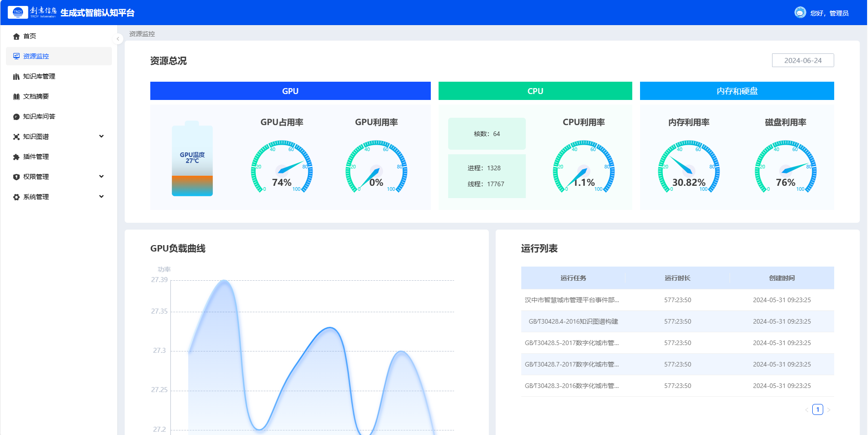868x435 pixels.
Task: Select the GB/T30428.7-2017数字化城市管... task row
Action: point(677,364)
